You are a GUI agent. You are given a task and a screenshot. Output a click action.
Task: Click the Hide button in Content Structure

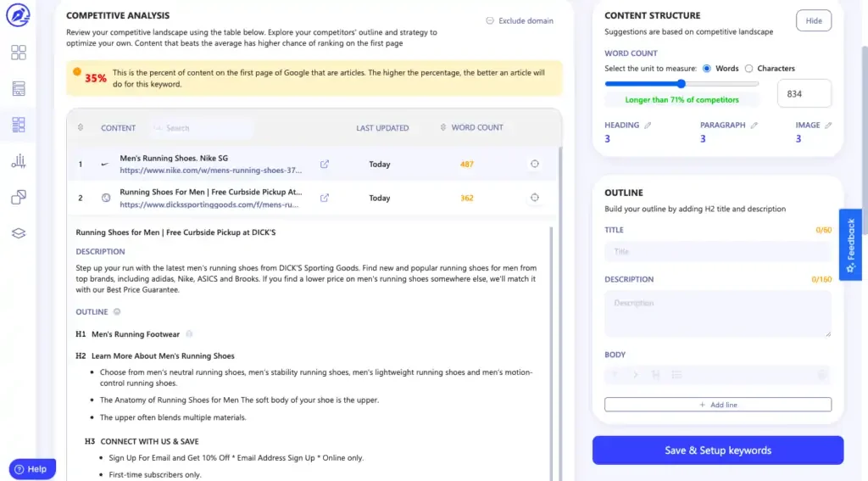(813, 20)
